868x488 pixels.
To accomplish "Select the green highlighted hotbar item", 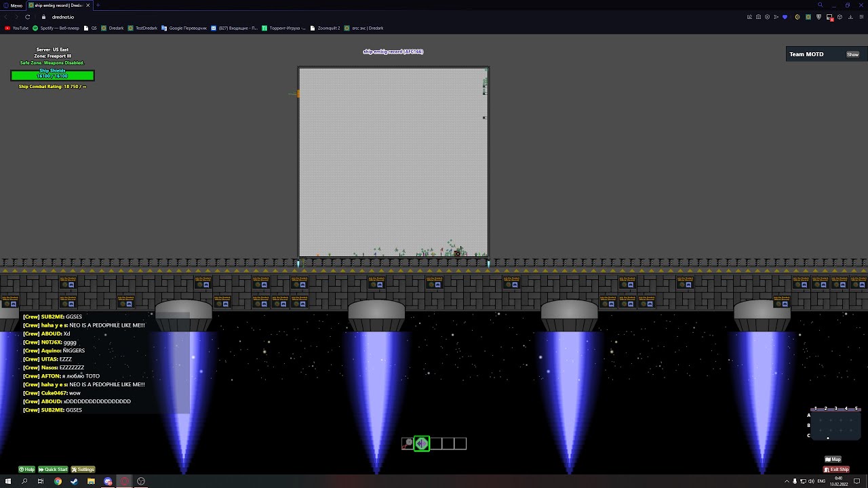I will click(422, 443).
